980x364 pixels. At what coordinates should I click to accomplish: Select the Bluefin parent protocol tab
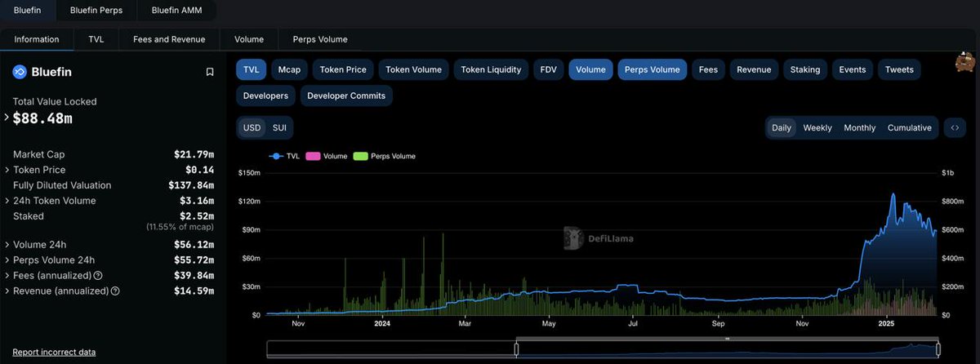[27, 10]
